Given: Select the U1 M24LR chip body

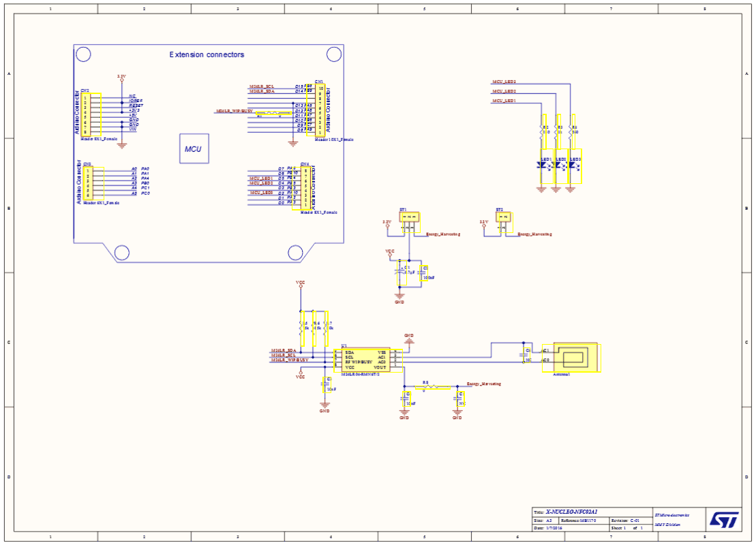Looking at the screenshot, I should [368, 360].
